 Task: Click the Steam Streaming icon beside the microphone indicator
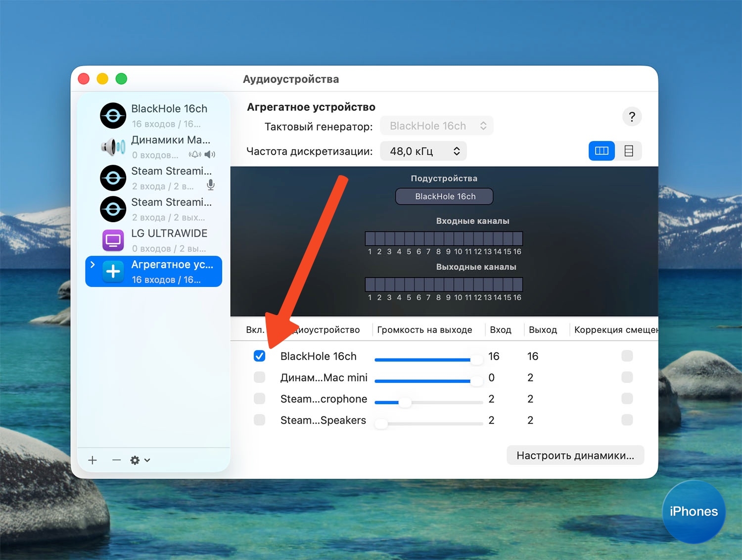pyautogui.click(x=113, y=178)
